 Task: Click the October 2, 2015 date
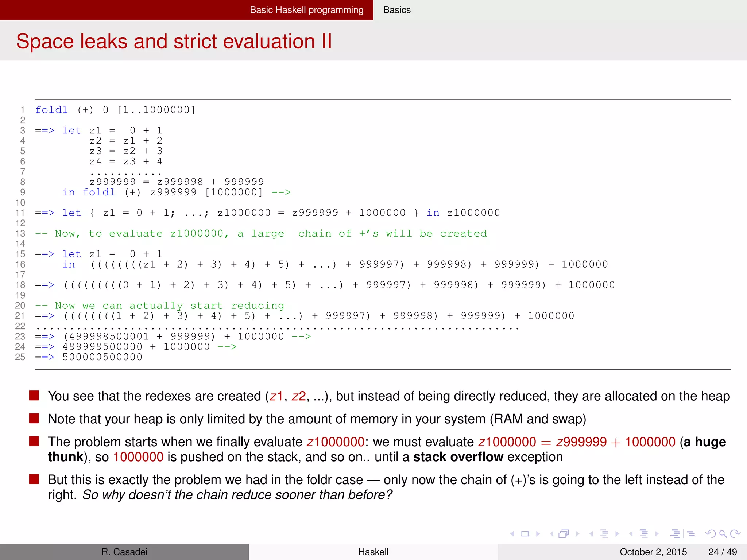pos(653,552)
